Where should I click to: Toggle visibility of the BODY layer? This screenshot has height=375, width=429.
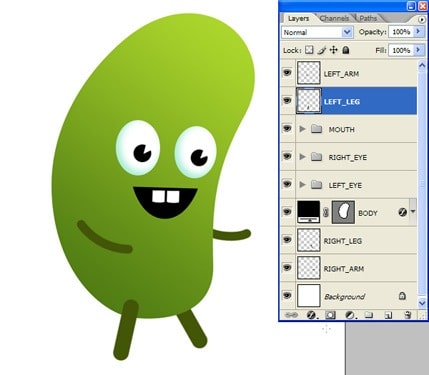(x=287, y=212)
